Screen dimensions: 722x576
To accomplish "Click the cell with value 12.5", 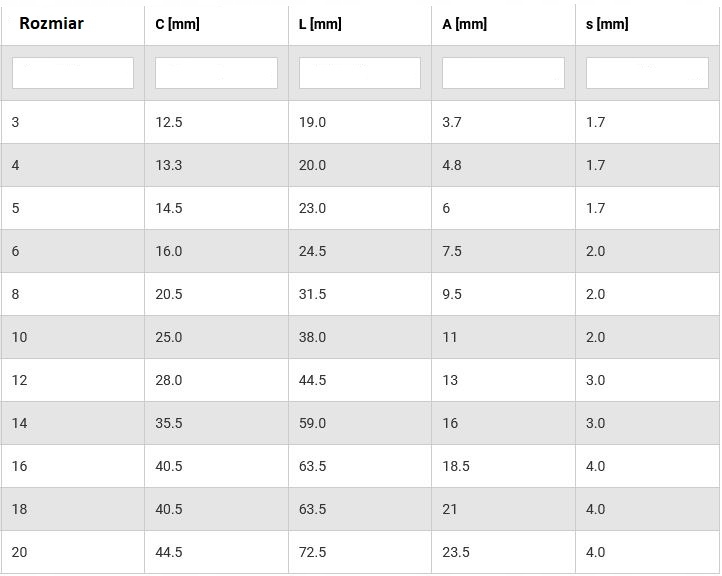I will tap(169, 122).
